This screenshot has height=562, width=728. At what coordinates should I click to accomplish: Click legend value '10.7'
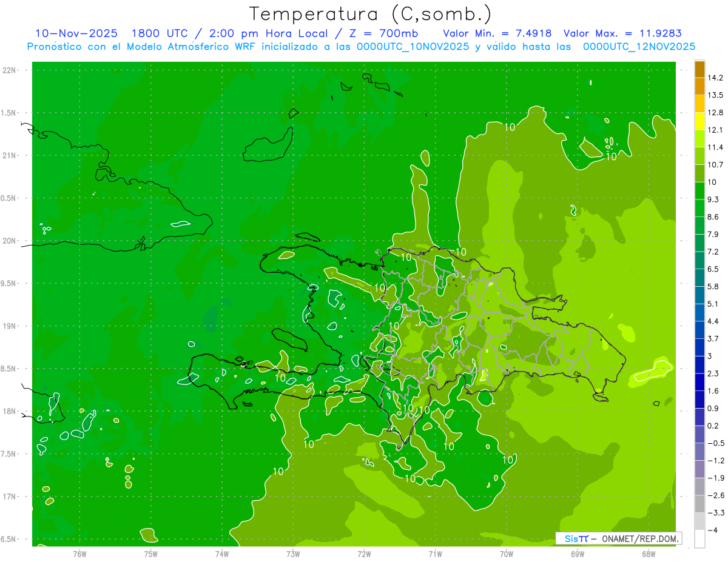(x=715, y=165)
